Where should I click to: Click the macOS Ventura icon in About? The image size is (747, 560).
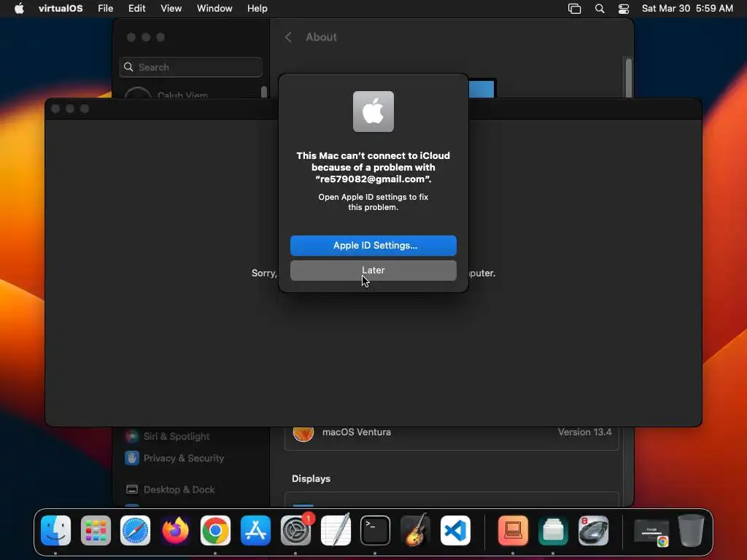[303, 432]
